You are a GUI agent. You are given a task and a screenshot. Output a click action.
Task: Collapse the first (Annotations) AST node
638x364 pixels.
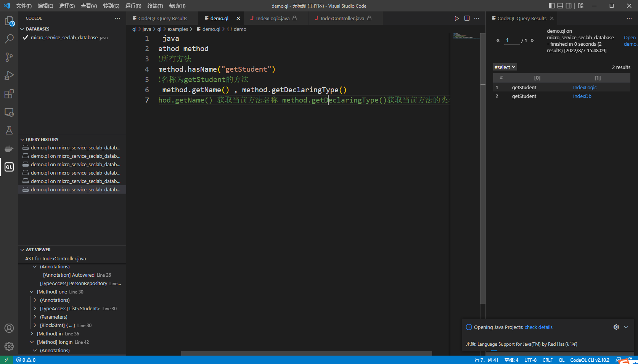coord(35,267)
